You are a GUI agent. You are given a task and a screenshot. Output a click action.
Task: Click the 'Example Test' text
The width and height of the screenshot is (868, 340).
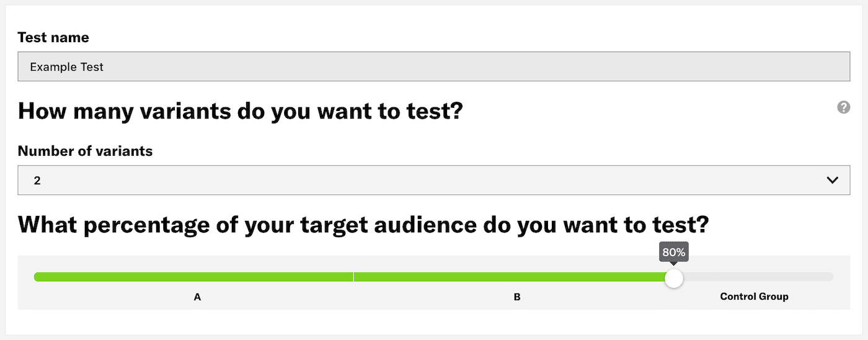click(x=66, y=66)
